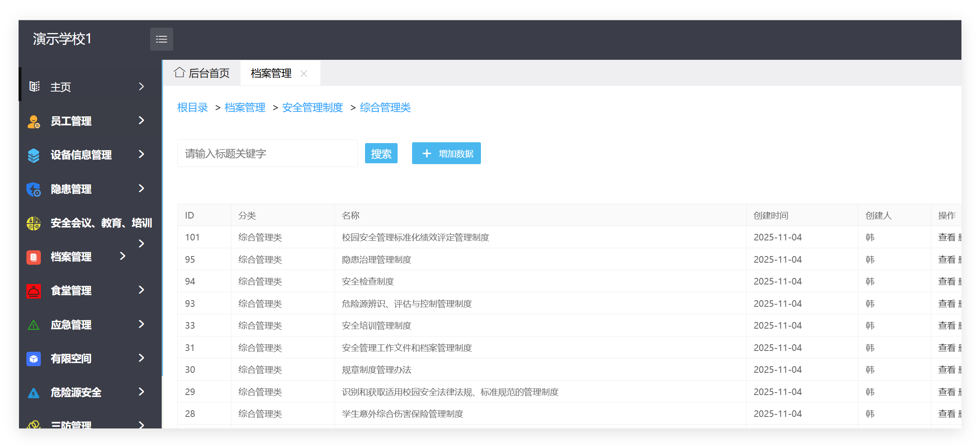Click the title keyword search field
This screenshot has height=447, width=980.
(267, 153)
